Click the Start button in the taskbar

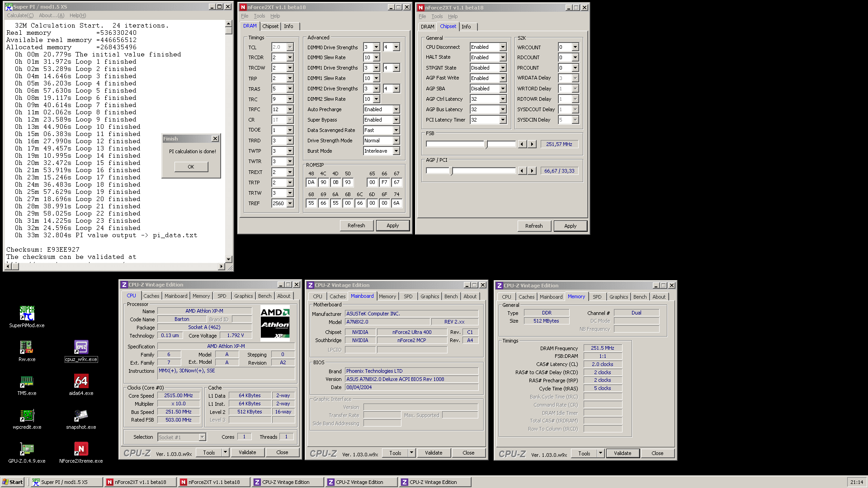click(x=13, y=482)
